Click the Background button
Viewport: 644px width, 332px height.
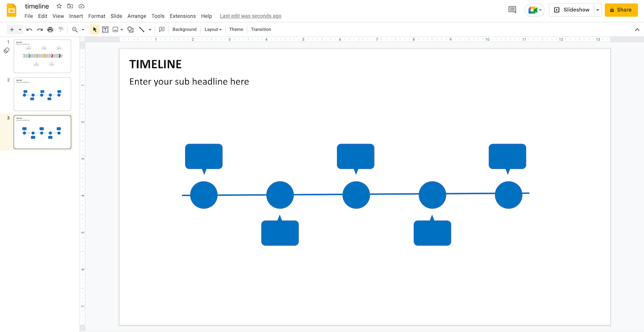tap(185, 30)
